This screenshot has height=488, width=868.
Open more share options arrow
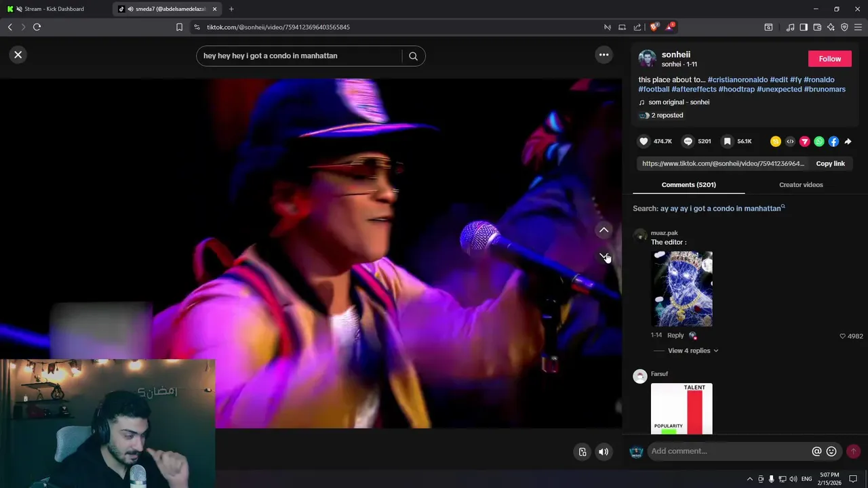(x=848, y=142)
